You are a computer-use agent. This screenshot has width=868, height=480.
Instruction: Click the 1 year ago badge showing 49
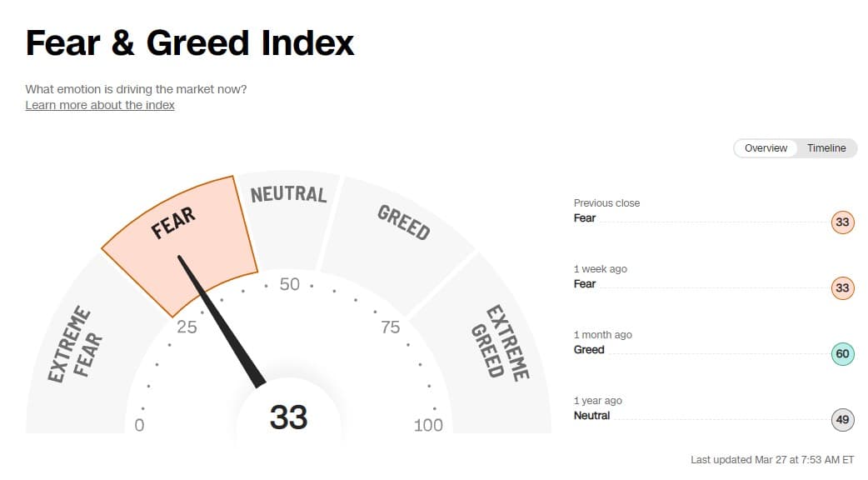tap(842, 420)
